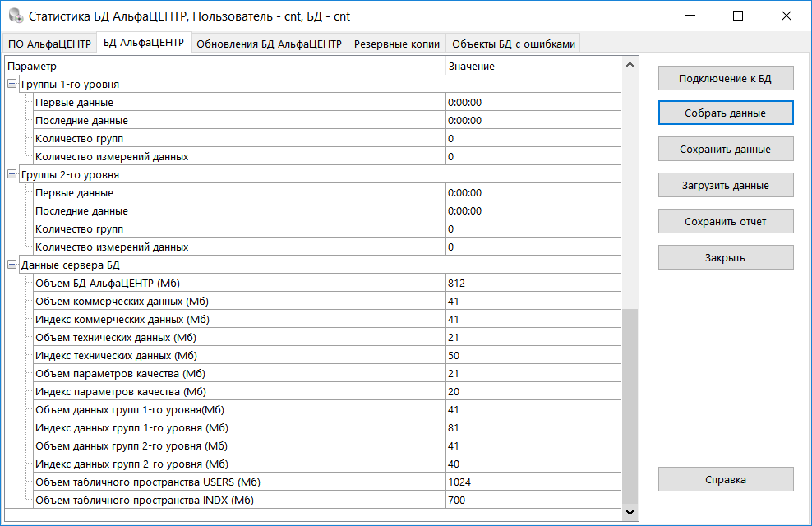Select Индекс коммерческих данных (Мб) row

coord(327,320)
